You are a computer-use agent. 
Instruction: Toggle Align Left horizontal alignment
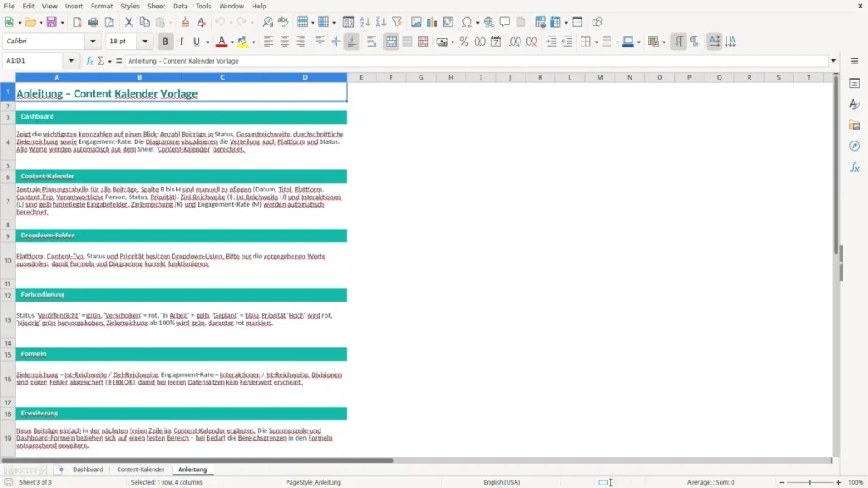[x=269, y=42]
